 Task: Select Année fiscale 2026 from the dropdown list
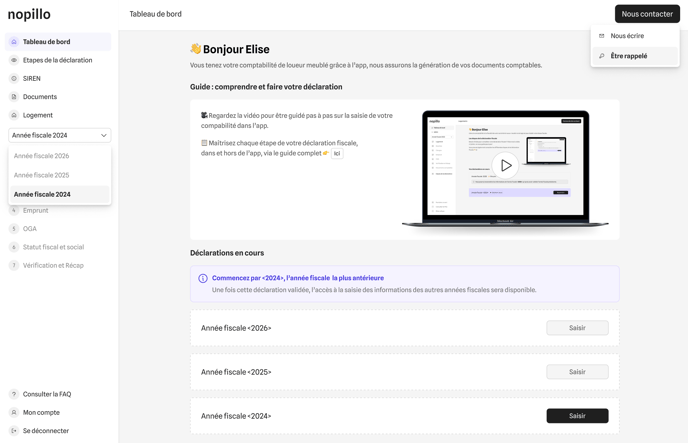coord(42,156)
